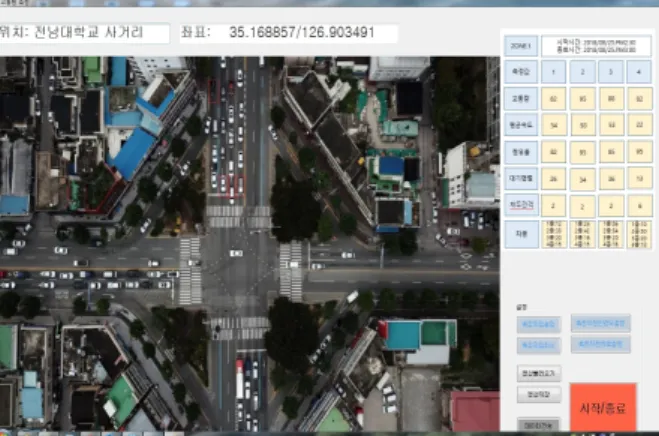Click the 대기행렬 row label
Screen dimensions: 659x436
click(x=521, y=178)
